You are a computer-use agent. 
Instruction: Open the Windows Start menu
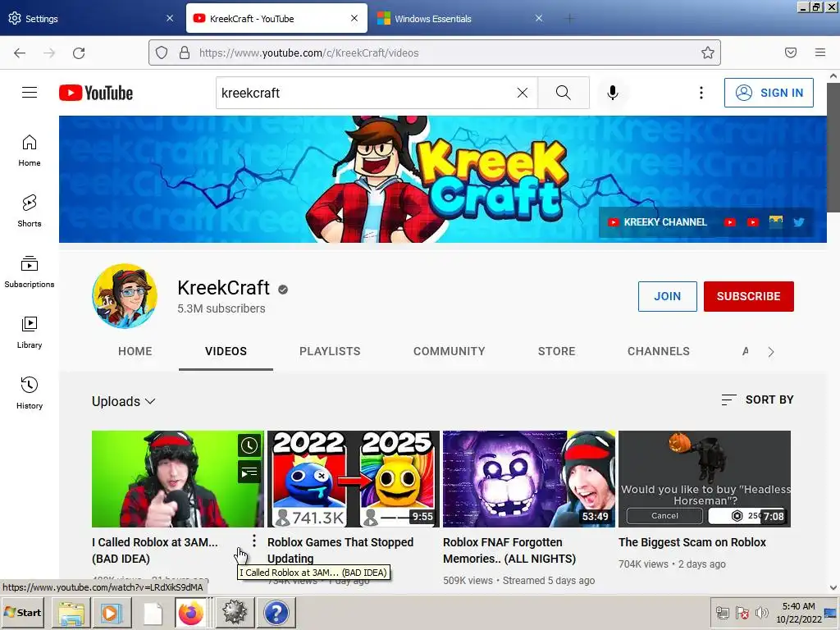pos(23,612)
